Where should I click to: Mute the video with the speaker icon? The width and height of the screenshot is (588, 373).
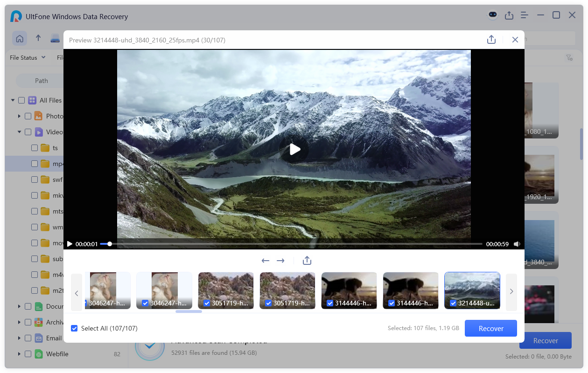pyautogui.click(x=517, y=244)
